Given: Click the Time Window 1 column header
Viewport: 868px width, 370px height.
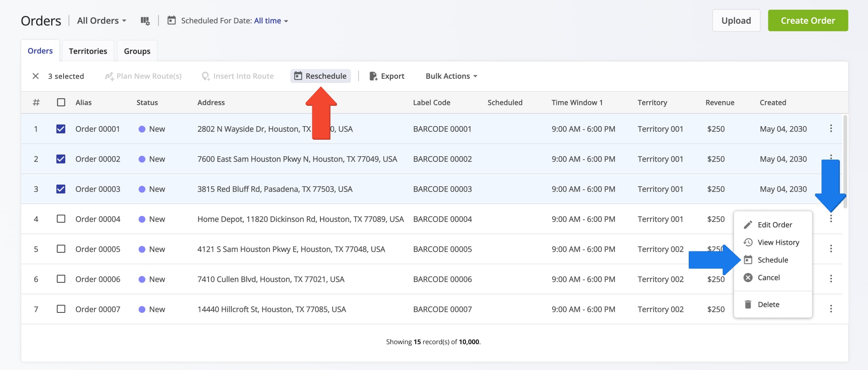Looking at the screenshot, I should pyautogui.click(x=577, y=102).
